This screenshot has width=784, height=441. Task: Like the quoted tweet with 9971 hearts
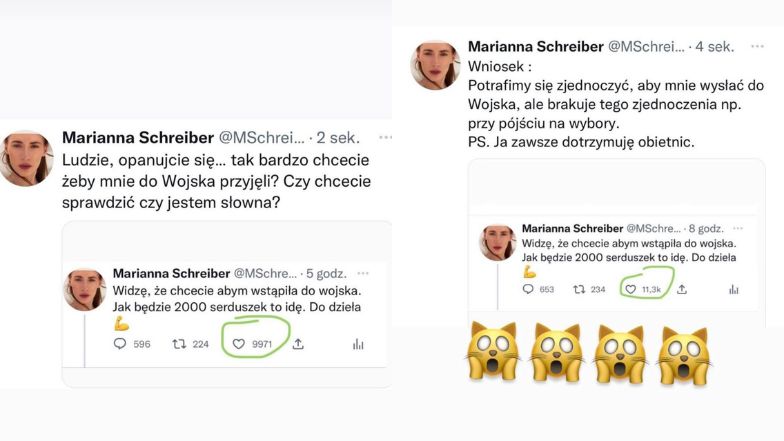[238, 344]
